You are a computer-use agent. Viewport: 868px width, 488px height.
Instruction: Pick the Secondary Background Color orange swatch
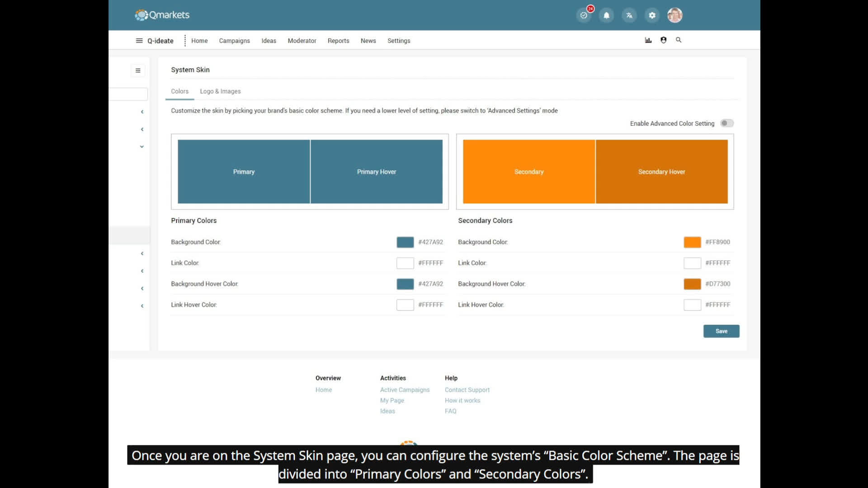click(x=692, y=242)
